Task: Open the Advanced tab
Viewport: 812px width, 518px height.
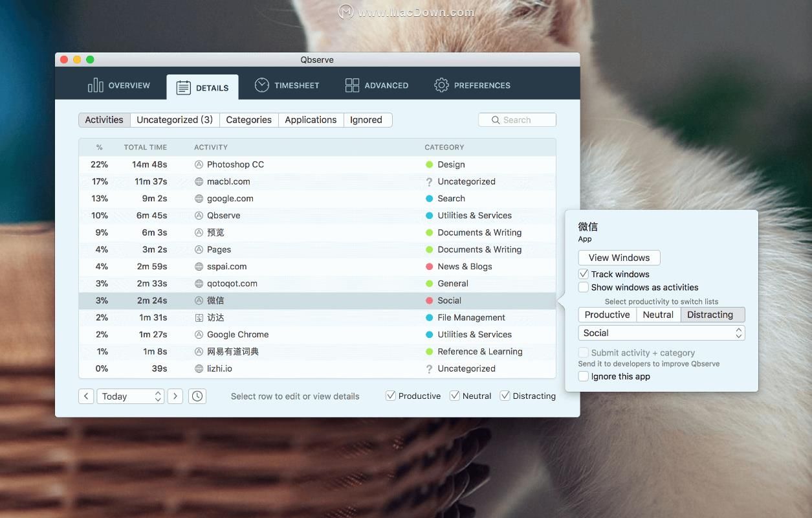Action: 377,85
